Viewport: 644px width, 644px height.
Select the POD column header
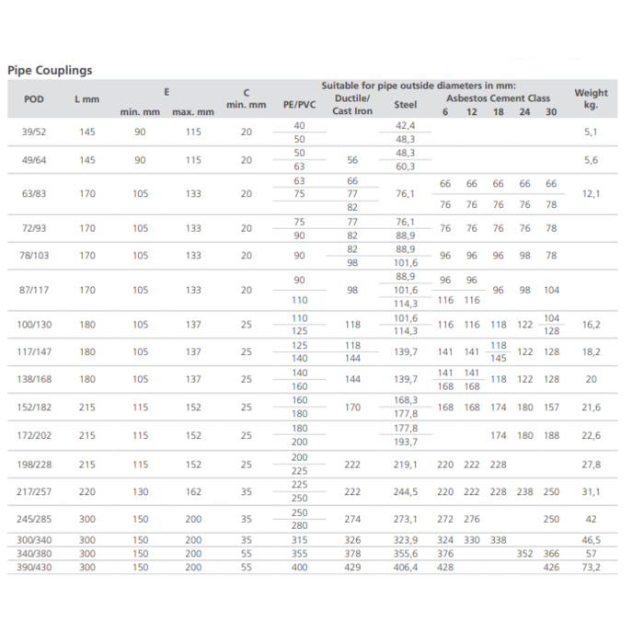[x=33, y=98]
